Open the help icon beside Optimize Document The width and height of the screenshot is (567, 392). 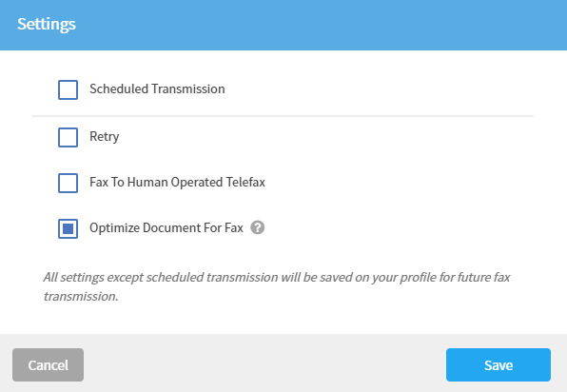pos(258,227)
